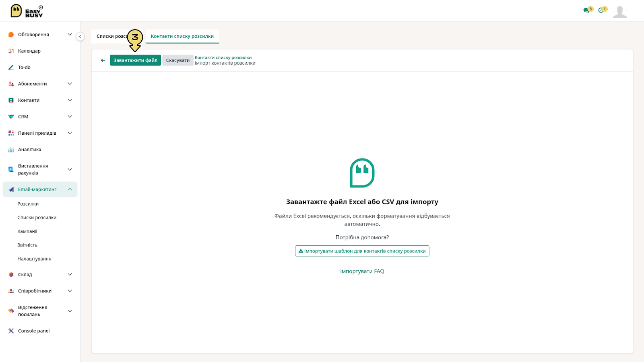This screenshot has width=644, height=362.
Task: Open Кампанії submenu item
Action: pyautogui.click(x=27, y=231)
